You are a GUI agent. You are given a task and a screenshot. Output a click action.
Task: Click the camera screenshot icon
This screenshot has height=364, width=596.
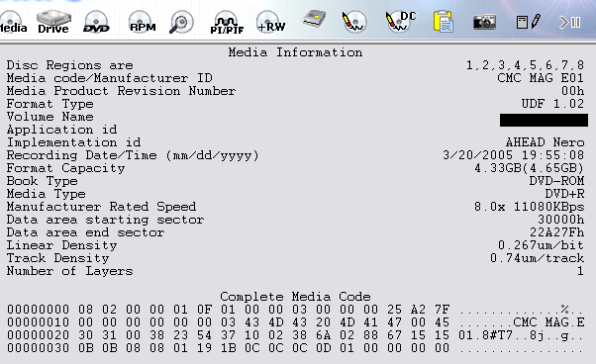(484, 22)
